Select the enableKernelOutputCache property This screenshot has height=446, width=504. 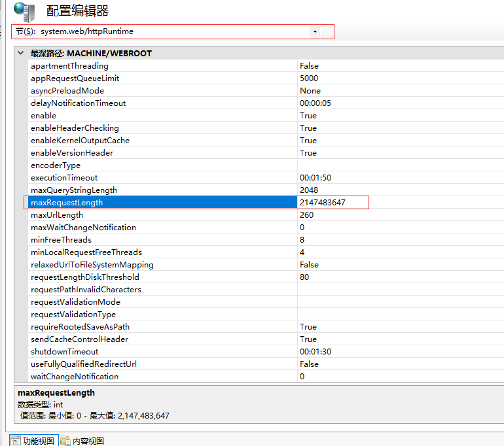[80, 141]
